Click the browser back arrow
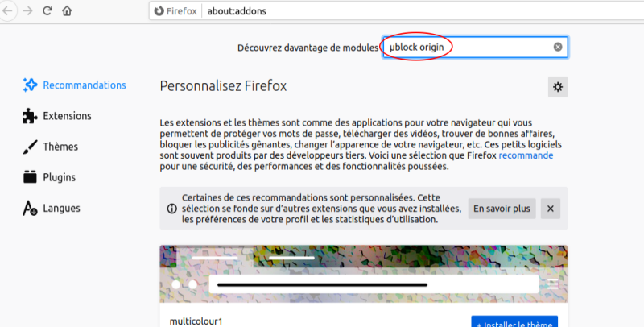This screenshot has height=327, width=644. pos(7,10)
